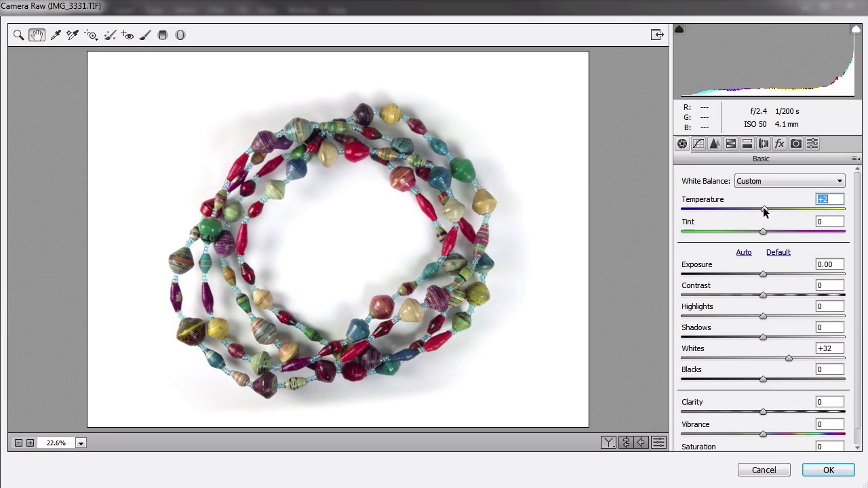Open the Basic panel tab

click(x=682, y=144)
